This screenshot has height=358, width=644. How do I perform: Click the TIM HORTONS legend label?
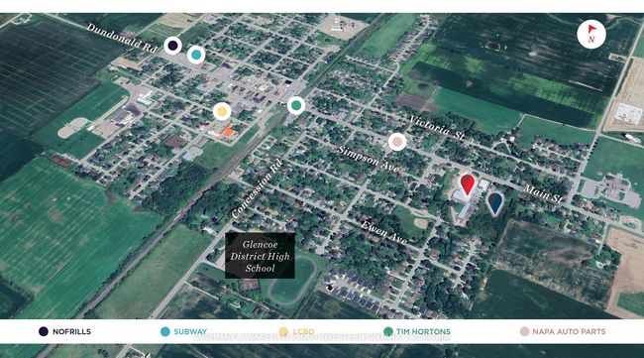coord(423,331)
